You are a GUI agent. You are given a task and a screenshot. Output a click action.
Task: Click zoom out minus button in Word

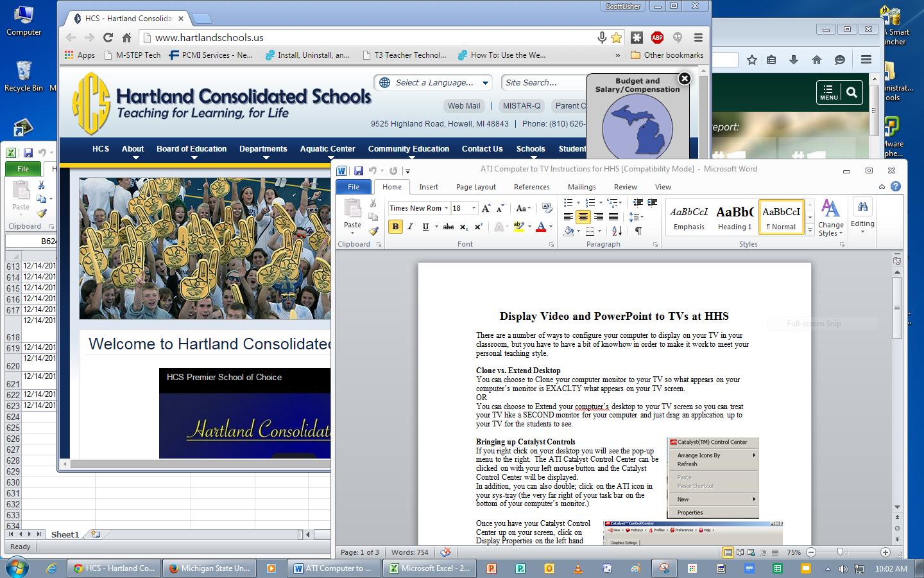(811, 552)
